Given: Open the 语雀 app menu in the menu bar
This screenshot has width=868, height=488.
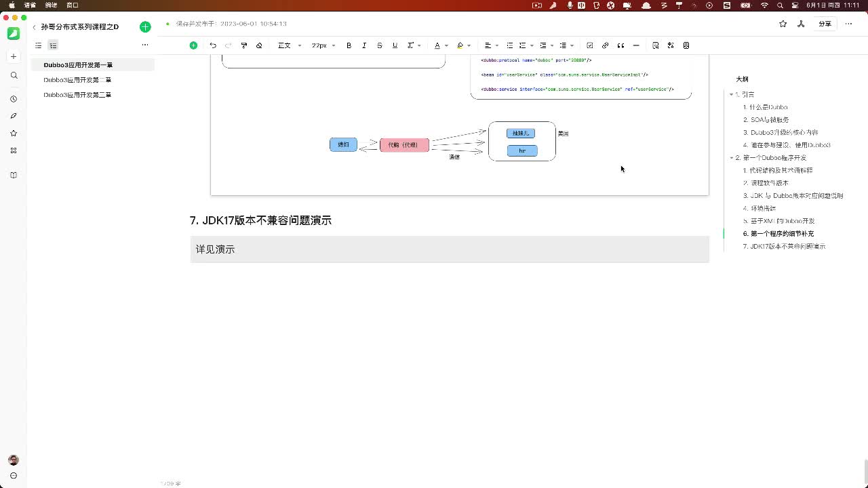Looking at the screenshot, I should click(x=30, y=5).
